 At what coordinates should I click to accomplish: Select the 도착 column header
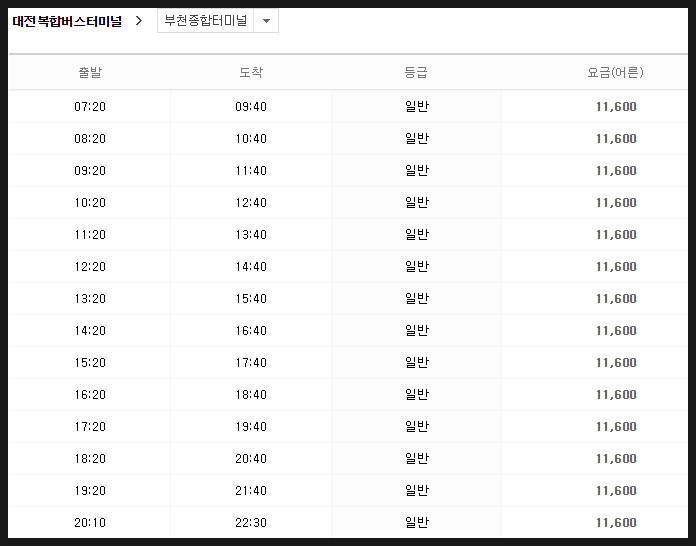coord(251,72)
